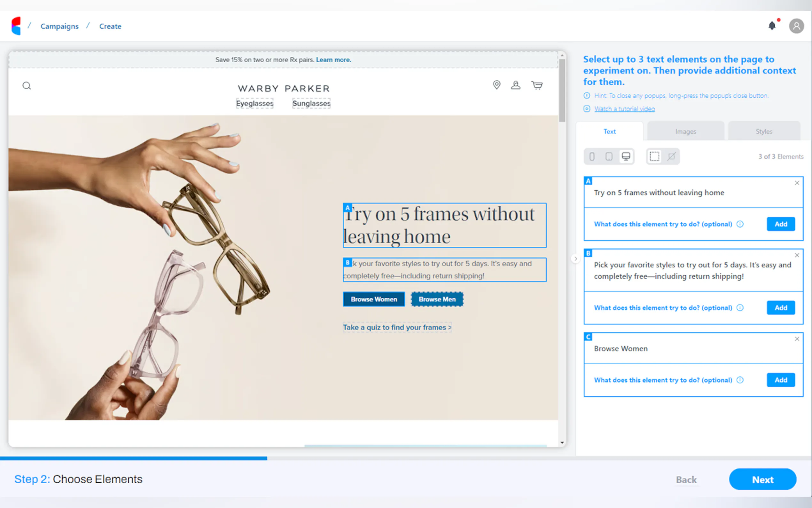
Task: Toggle element outlines visibility off
Action: click(671, 156)
